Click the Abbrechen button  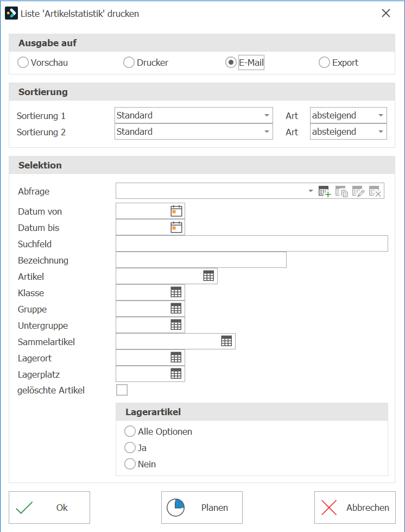(x=355, y=508)
